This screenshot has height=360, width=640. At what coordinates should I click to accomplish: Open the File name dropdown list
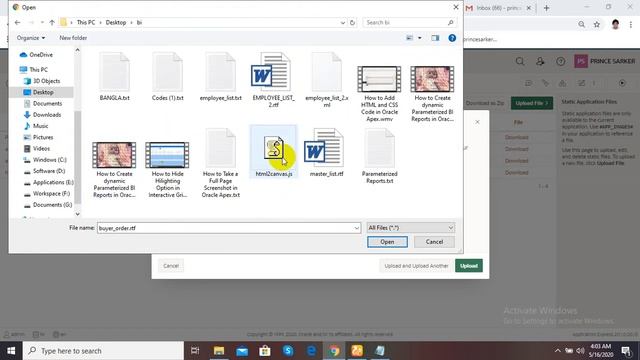(357, 228)
